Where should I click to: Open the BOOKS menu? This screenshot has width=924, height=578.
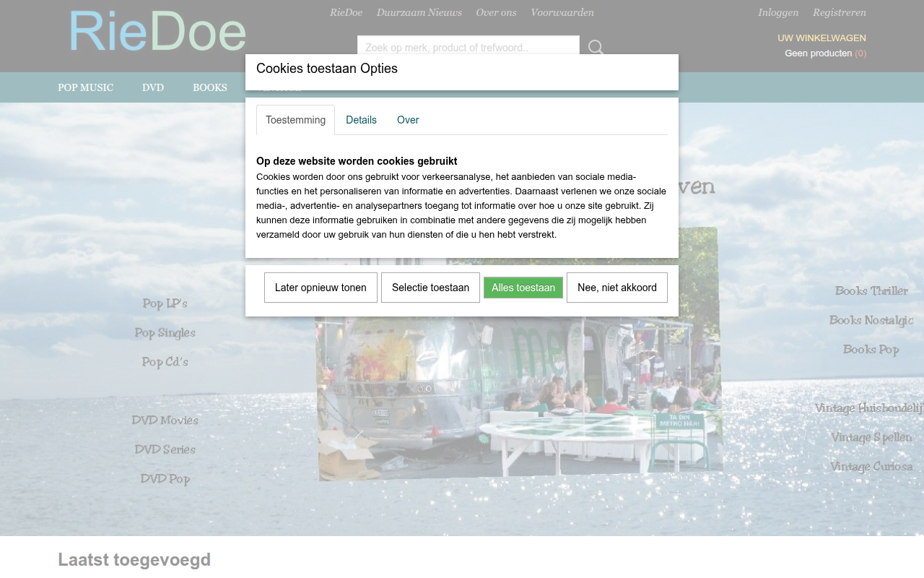click(210, 87)
